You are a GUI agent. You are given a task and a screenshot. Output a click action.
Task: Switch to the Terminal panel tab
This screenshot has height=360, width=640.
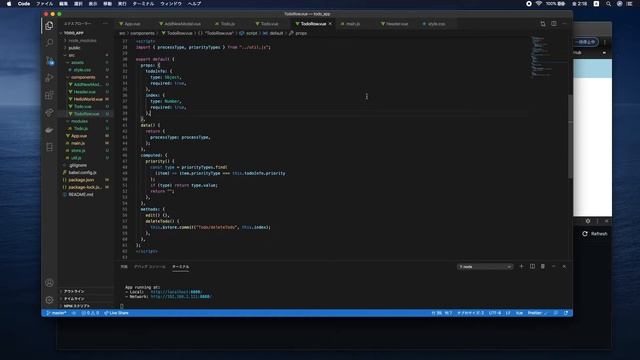point(180,267)
